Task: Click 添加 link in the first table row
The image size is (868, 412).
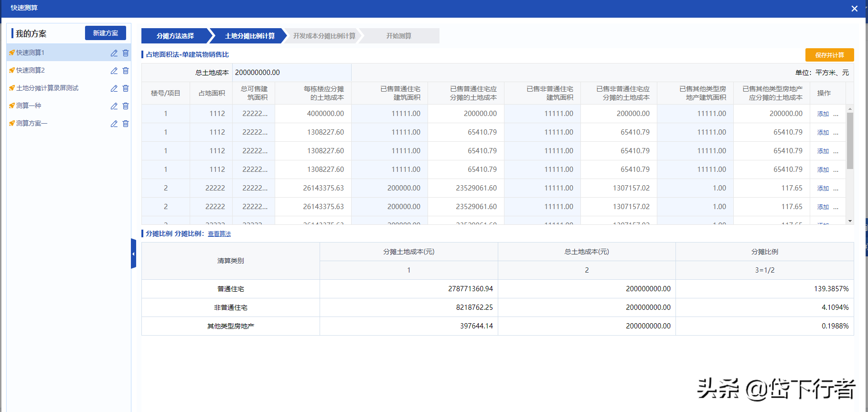Action: coord(823,114)
